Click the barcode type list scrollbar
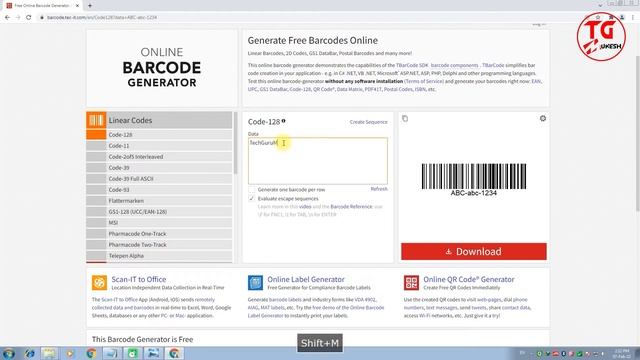 coord(235,143)
